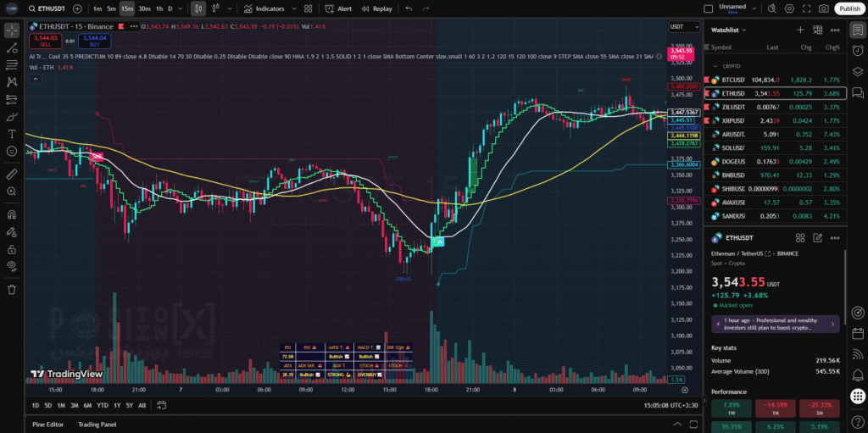Open the Fibonacci retracement tools
Viewport: 868px width, 433px height.
pos(12,64)
